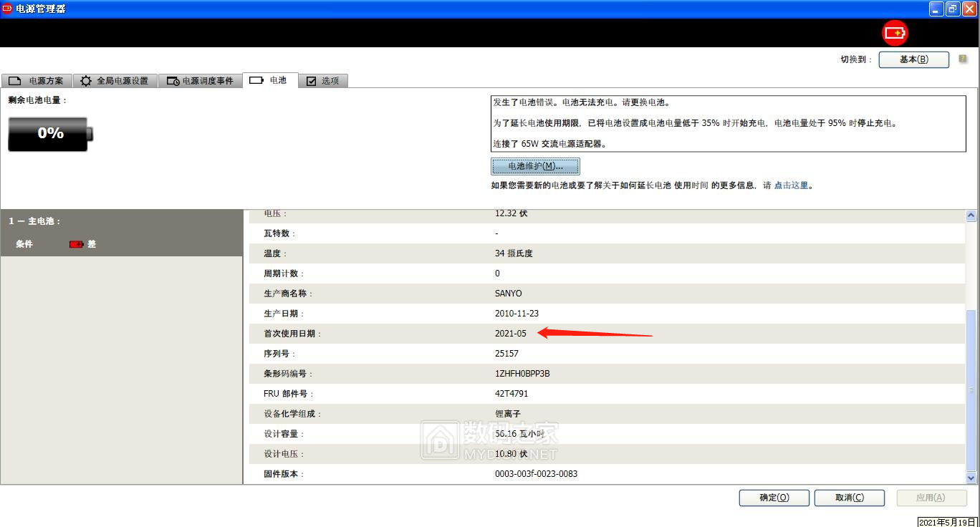The width and height of the screenshot is (980, 527).
Task: Click the 电池维护(M)... button
Action: [535, 166]
